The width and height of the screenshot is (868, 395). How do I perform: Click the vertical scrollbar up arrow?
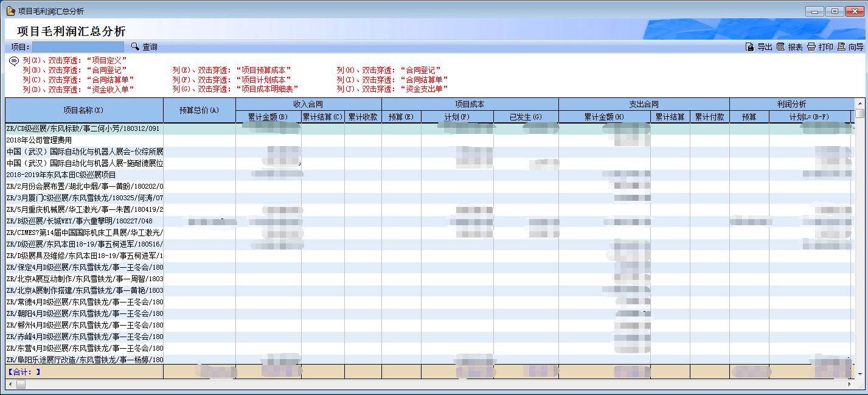859,103
